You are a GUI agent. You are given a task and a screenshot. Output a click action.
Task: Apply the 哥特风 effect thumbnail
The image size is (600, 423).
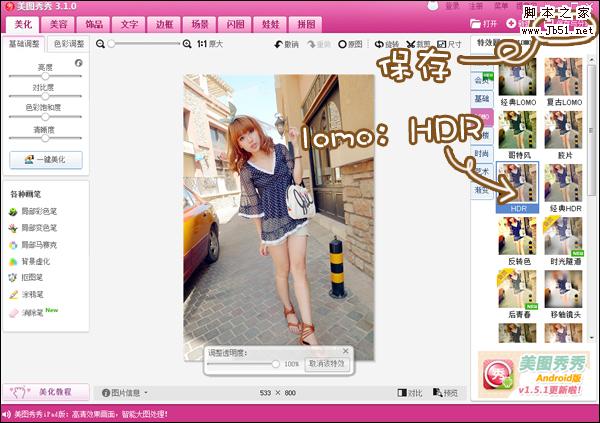tap(517, 130)
